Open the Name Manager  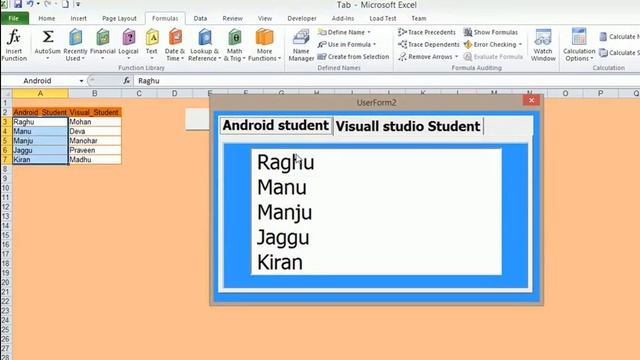tap(301, 45)
